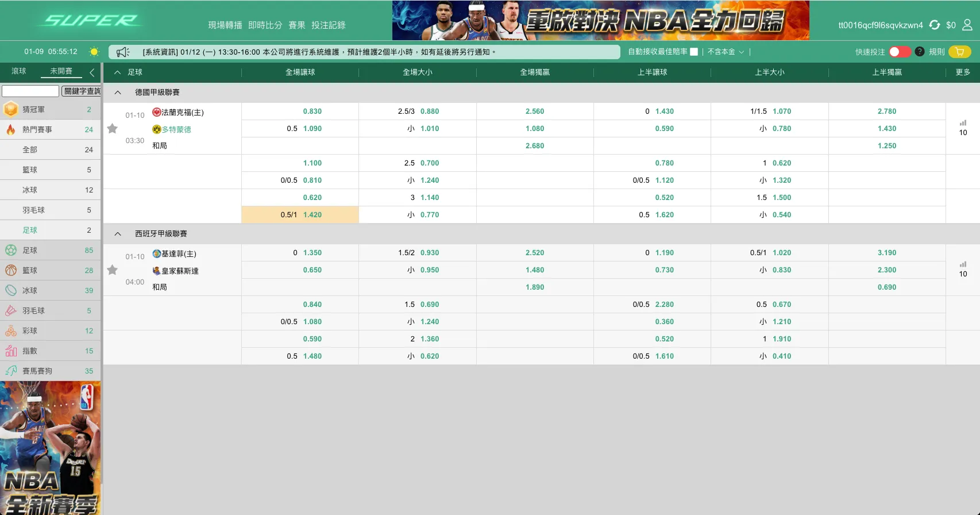Image resolution: width=980 pixels, height=515 pixels.
Task: Select 西甲 full-time draw odds 1.890
Action: coord(535,287)
